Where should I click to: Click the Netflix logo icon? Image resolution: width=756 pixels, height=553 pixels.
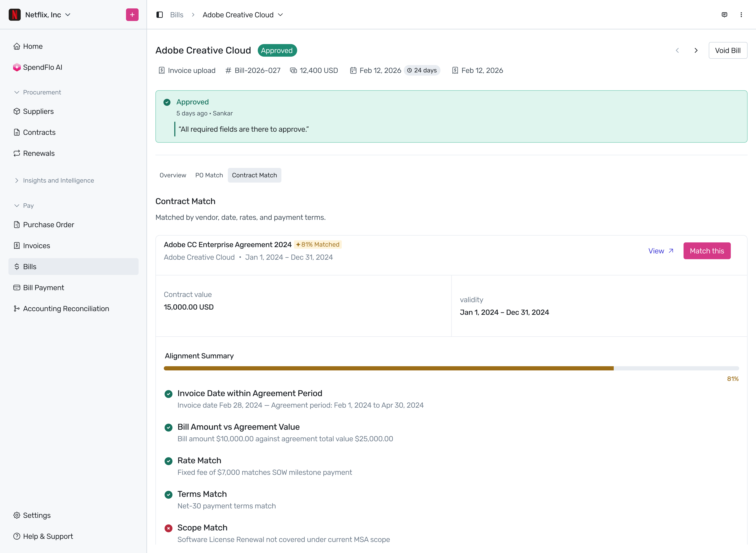[x=14, y=15]
